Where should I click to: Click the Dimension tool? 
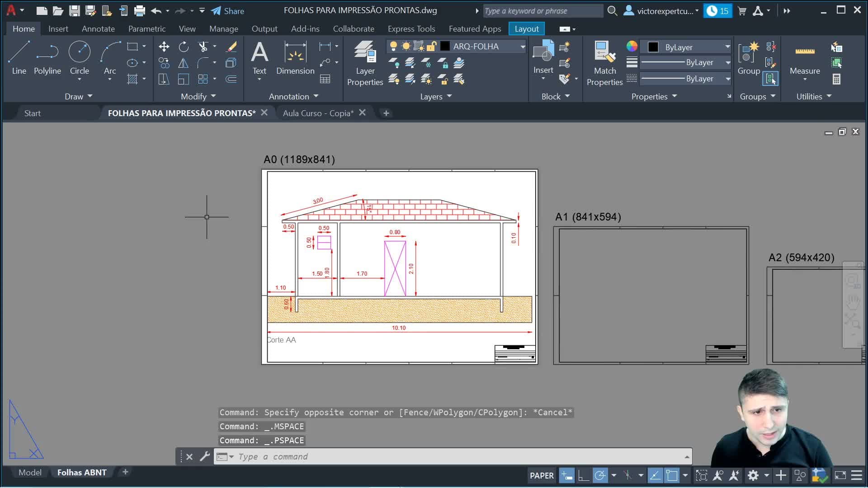pyautogui.click(x=295, y=57)
